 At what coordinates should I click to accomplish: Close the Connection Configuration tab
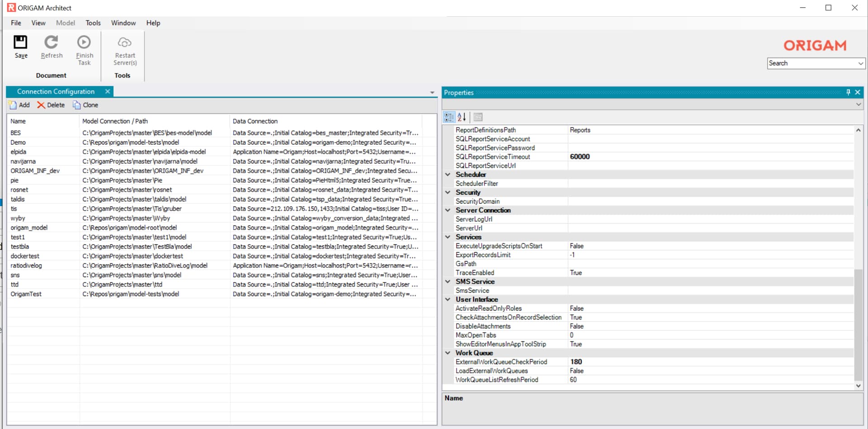pyautogui.click(x=108, y=91)
